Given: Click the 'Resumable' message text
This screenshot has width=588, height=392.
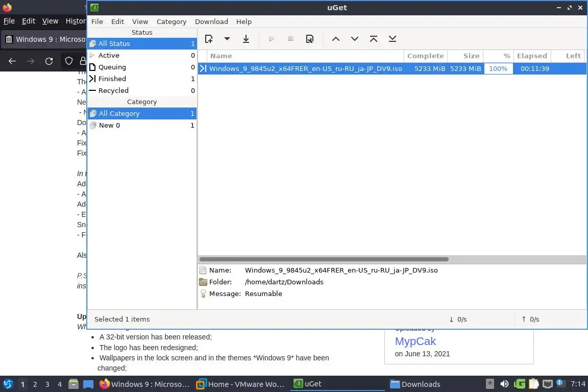Looking at the screenshot, I should (x=263, y=293).
